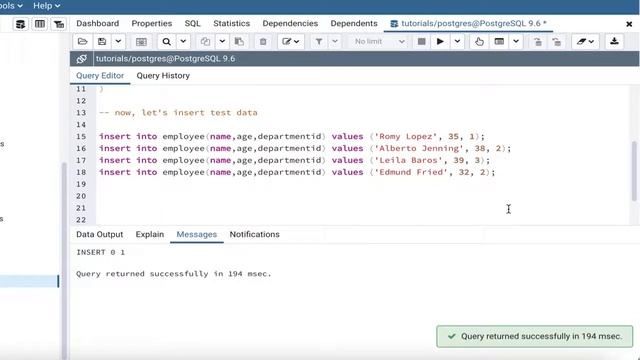Open the Statistics tab
The width and height of the screenshot is (640, 360).
[x=231, y=24]
